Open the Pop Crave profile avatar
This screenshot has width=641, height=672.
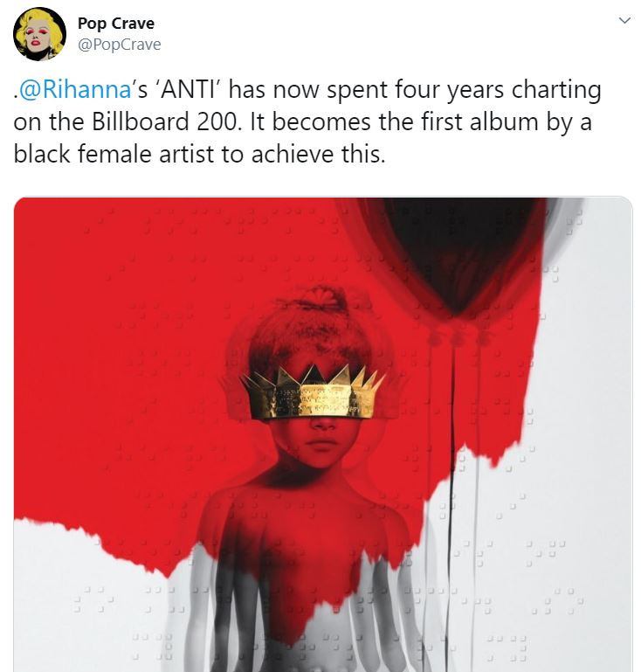(40, 34)
